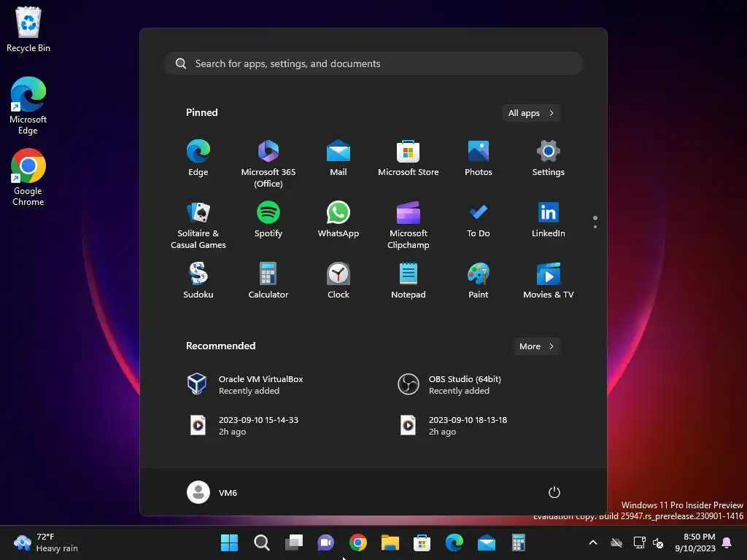Open Microsoft Store in pinned apps
Screen dimensions: 747x560
(409, 158)
